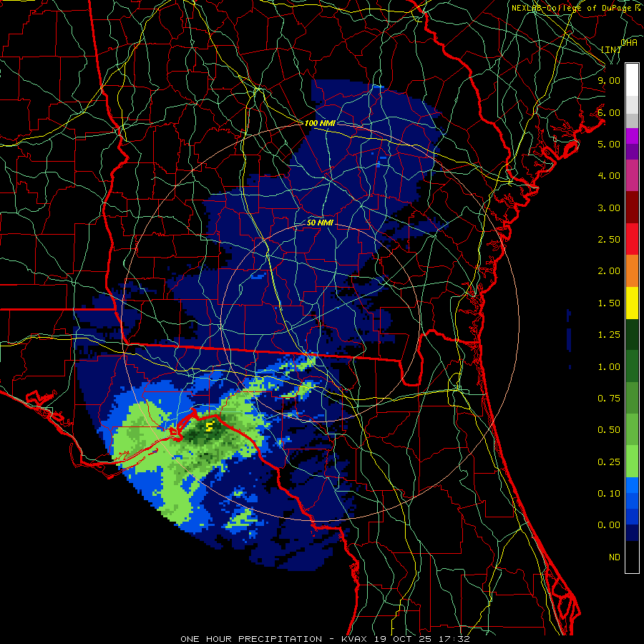Viewport: 644px width, 644px height.
Task: Click the 1.50 legend value
Action: (x=609, y=303)
